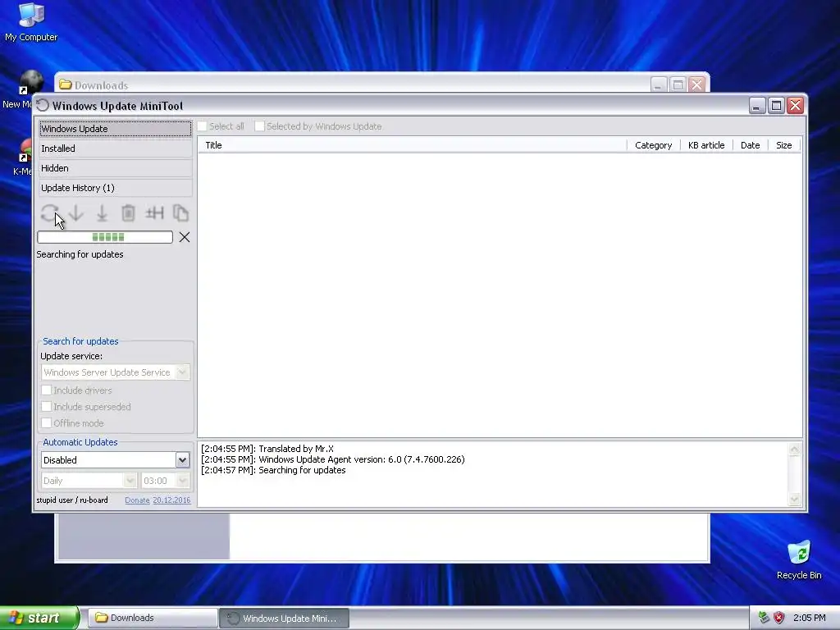
Task: Click the network connection tray icon
Action: (764, 618)
